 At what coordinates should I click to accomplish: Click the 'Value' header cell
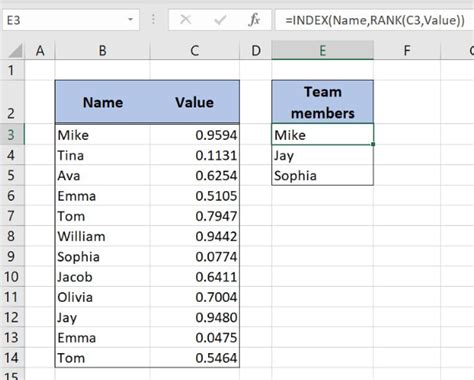click(195, 102)
